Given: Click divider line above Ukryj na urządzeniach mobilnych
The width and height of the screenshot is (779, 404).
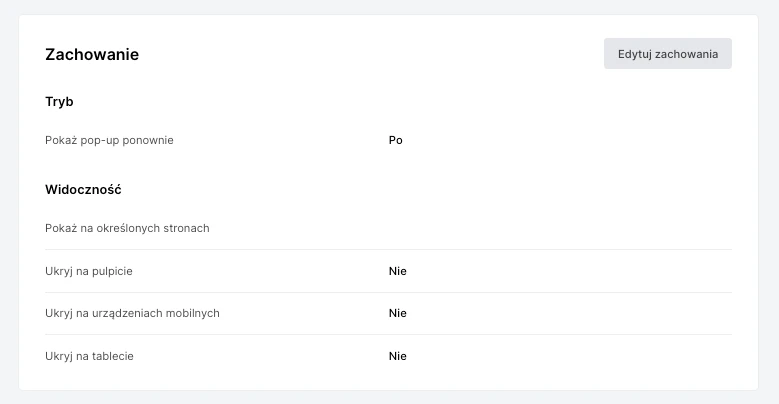Looking at the screenshot, I should (388, 292).
